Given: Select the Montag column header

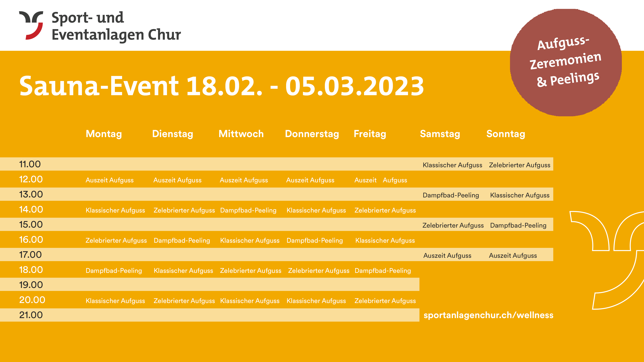Looking at the screenshot, I should 104,134.
